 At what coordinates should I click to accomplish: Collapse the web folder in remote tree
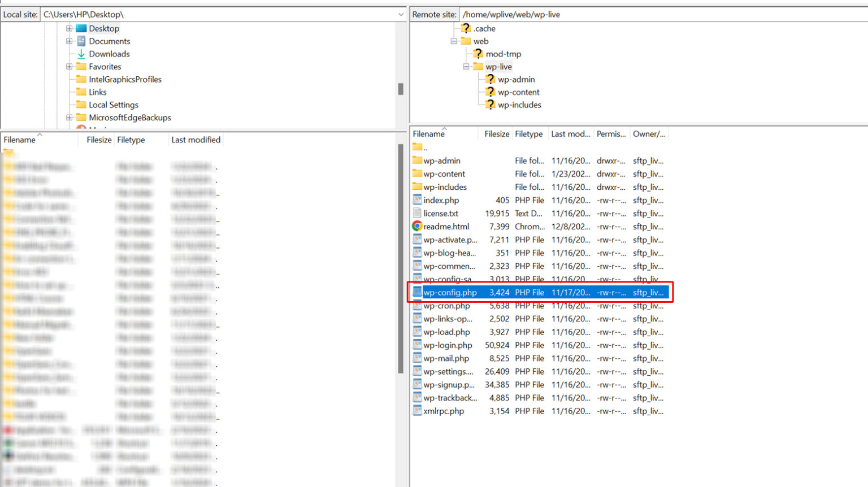click(454, 41)
